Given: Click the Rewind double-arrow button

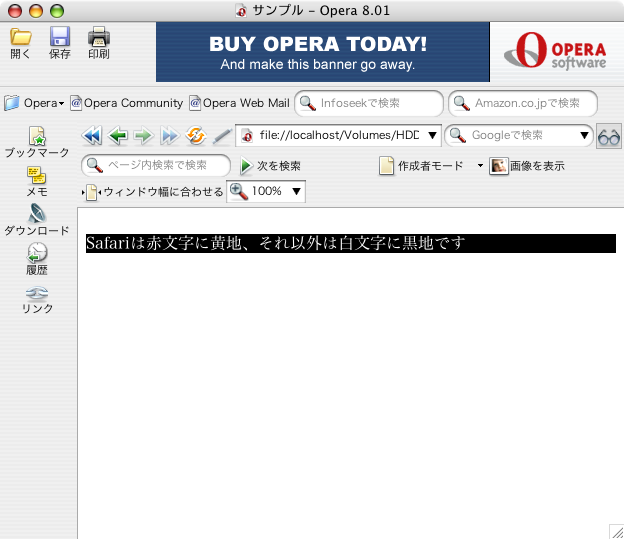Looking at the screenshot, I should tap(92, 135).
